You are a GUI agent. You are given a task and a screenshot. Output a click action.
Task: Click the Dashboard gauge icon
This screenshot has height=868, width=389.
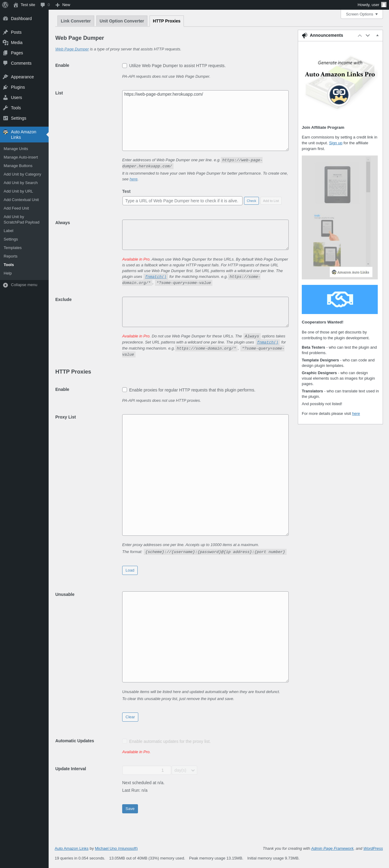click(5, 19)
